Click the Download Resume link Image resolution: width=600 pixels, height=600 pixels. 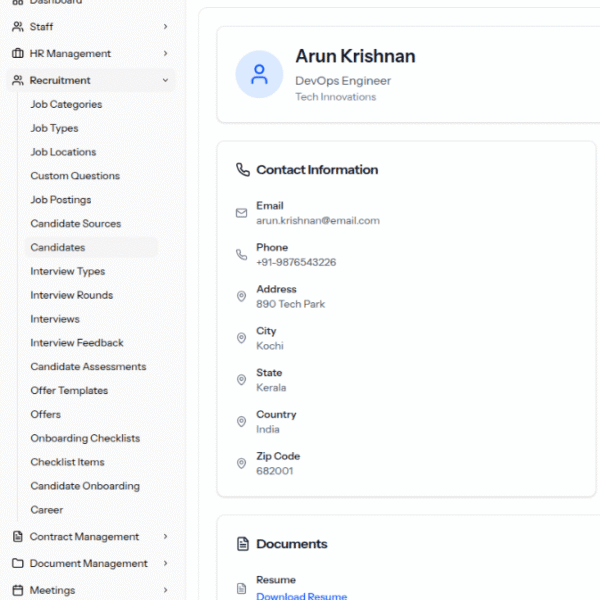pyautogui.click(x=301, y=596)
